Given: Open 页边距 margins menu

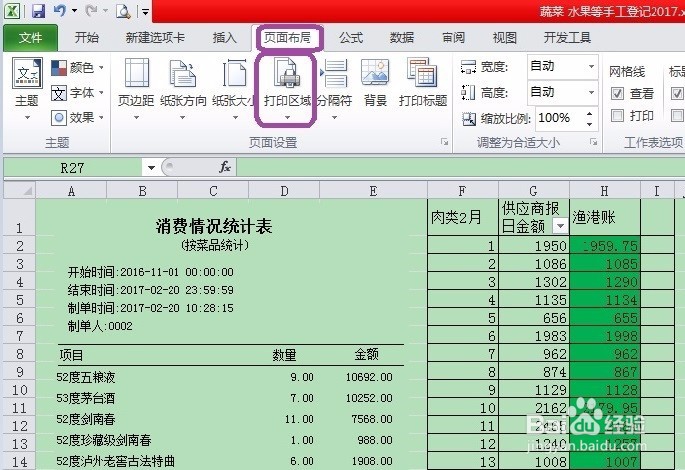Looking at the screenshot, I should coord(136,90).
